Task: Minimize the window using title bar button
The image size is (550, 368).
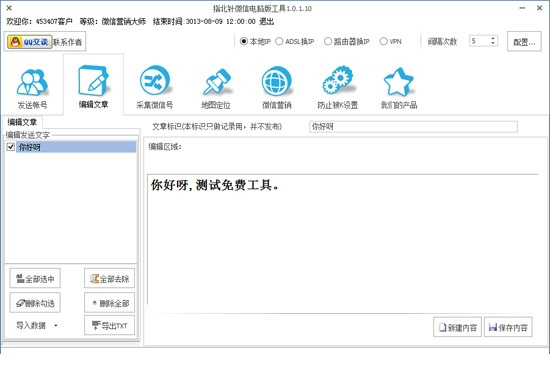Action: [522, 8]
